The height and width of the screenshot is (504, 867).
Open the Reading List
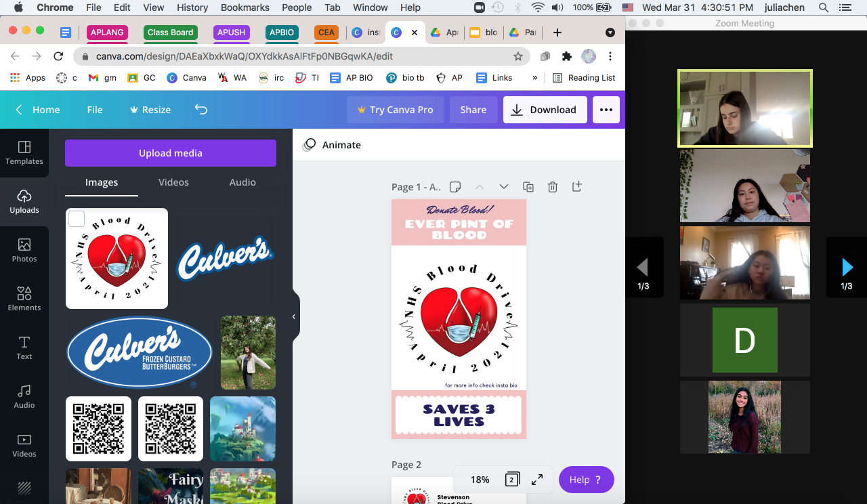coord(584,78)
